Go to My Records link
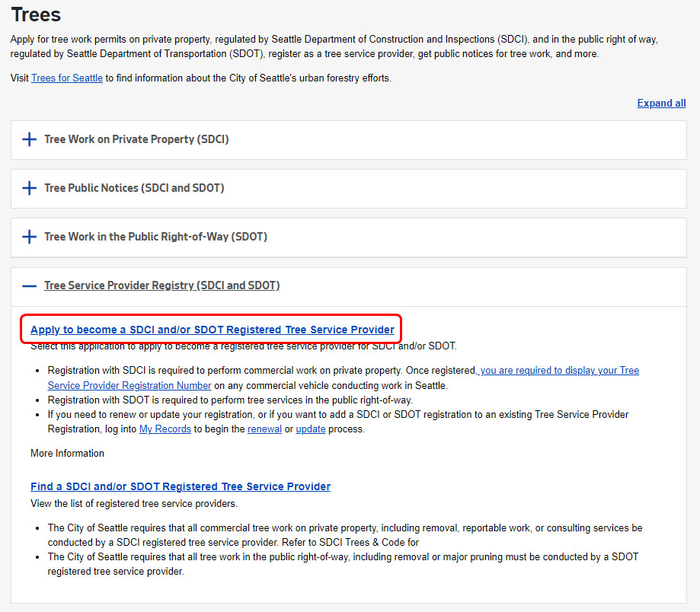This screenshot has height=612, width=700. [166, 429]
